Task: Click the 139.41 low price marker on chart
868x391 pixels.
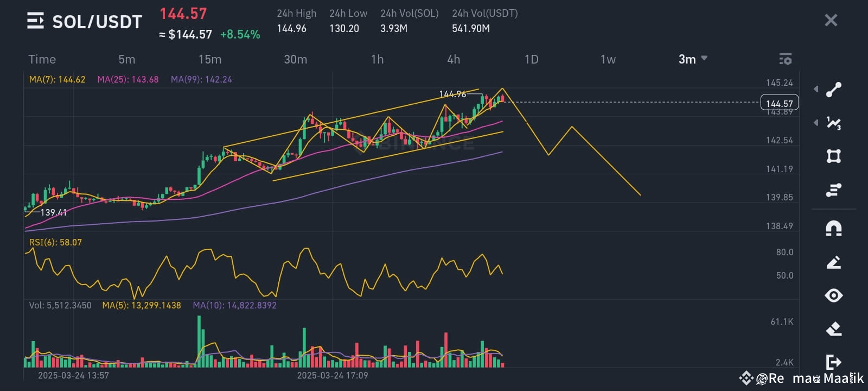Action: [x=54, y=212]
